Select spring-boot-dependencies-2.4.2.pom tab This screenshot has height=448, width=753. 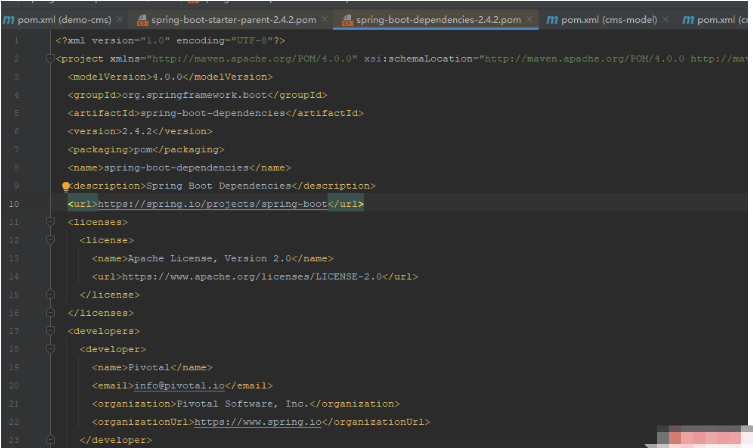(438, 20)
